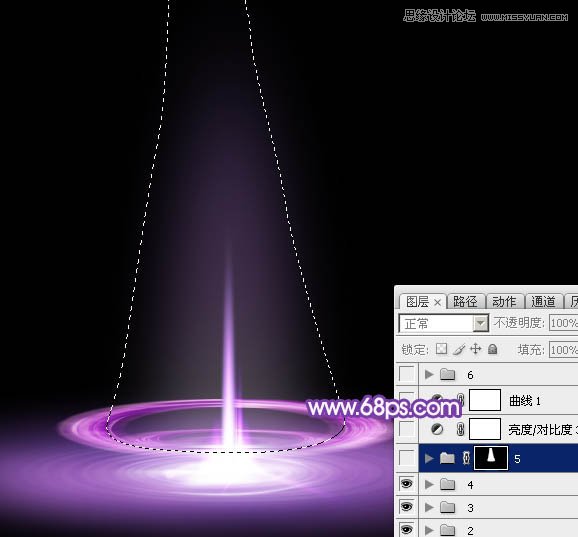Select the group 5 mask thumbnail
The width and height of the screenshot is (578, 537).
(x=491, y=458)
